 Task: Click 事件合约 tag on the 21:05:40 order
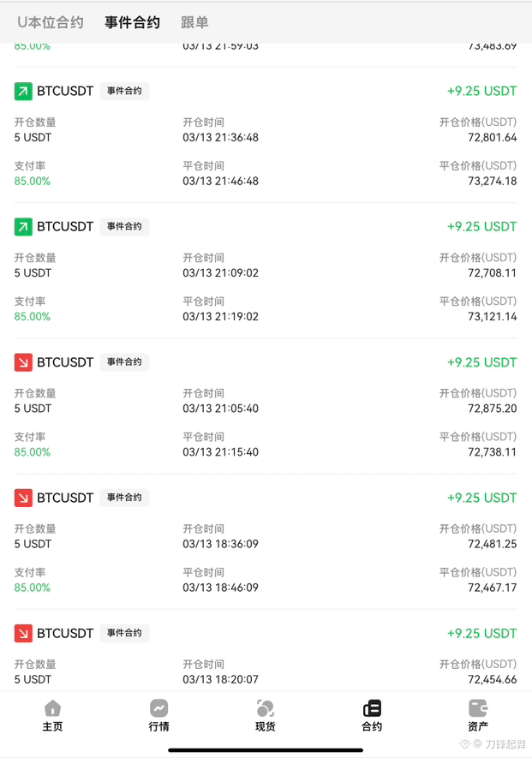tap(124, 362)
